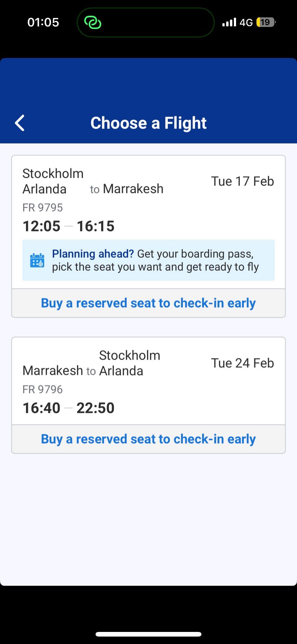
Task: Tap the battery indicator showing 19
Action: tap(266, 22)
